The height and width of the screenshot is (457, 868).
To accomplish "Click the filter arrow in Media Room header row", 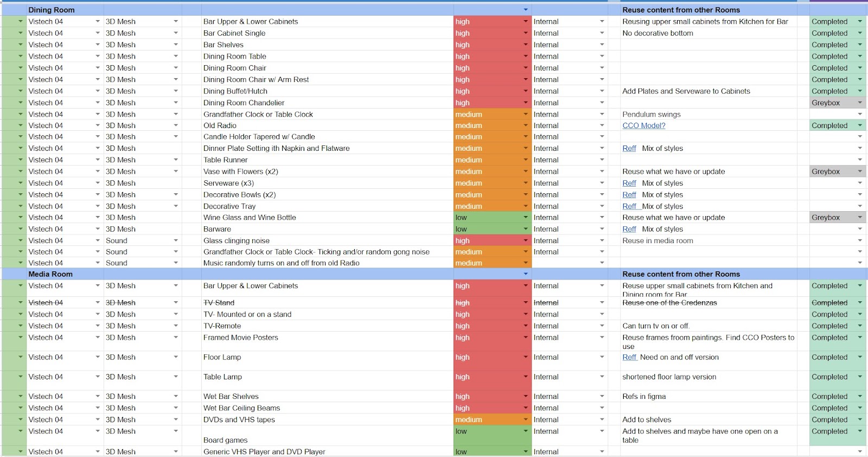I will click(525, 274).
